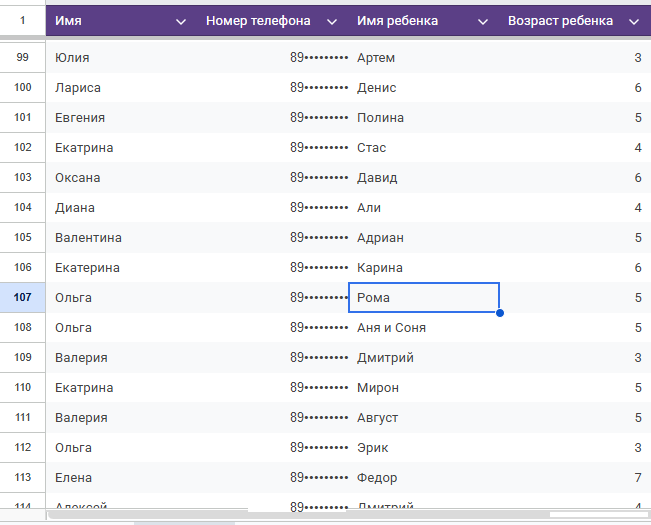Click the Дмитрий cell in row 109
Image resolution: width=651 pixels, height=525 pixels.
424,357
